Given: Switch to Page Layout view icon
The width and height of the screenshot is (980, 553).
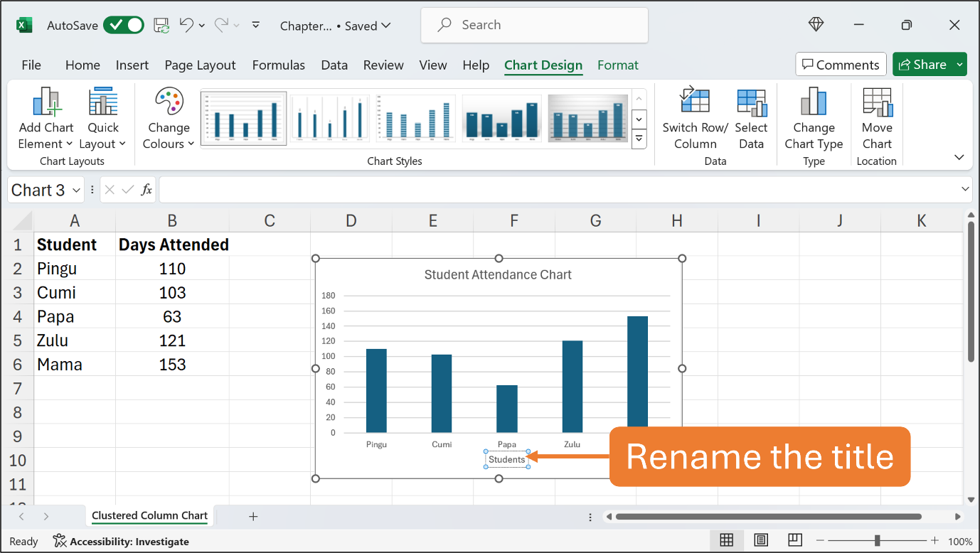Looking at the screenshot, I should (x=760, y=540).
